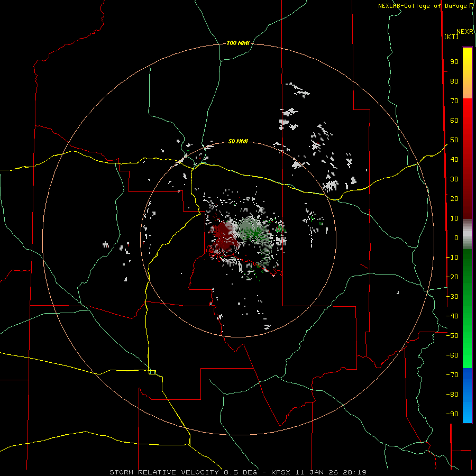Click the -20 knot scale label
Viewport: 476px width, 476px height.
pos(452,277)
